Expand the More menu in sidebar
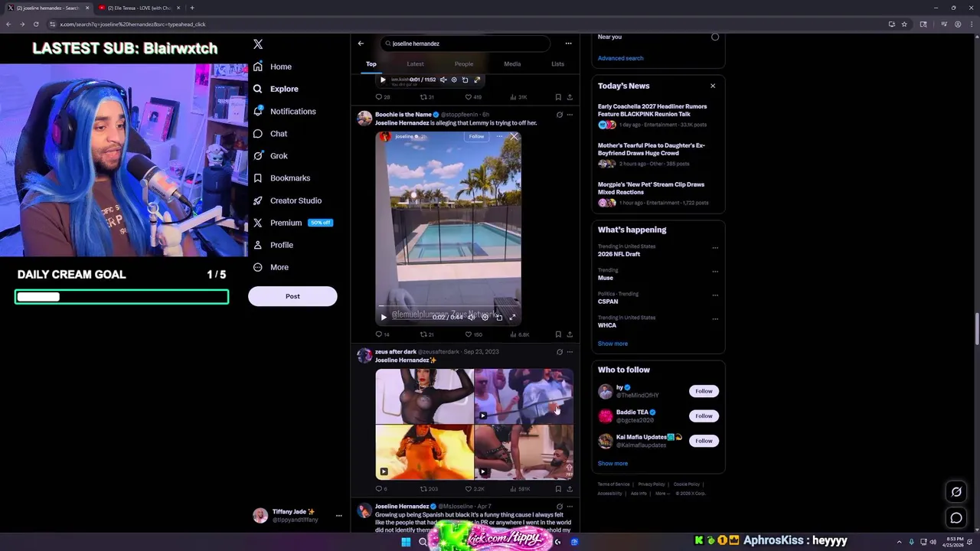The image size is (980, 551). (270, 267)
